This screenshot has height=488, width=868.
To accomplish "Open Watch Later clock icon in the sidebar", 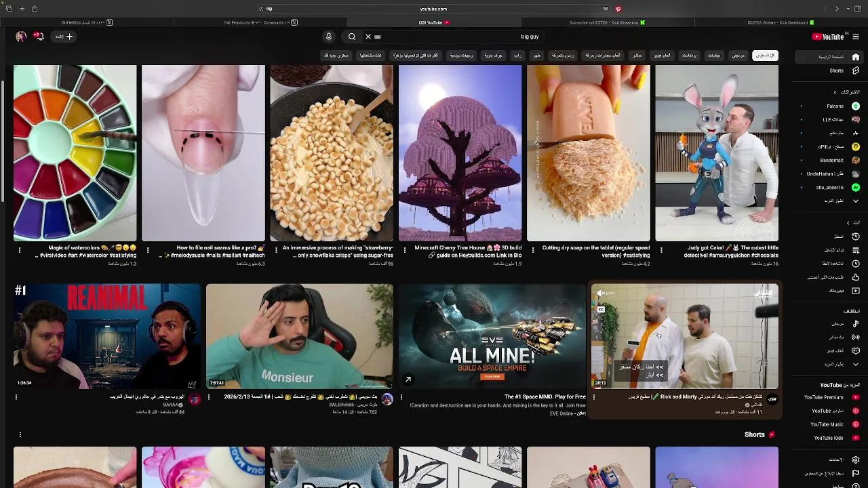I will point(856,264).
